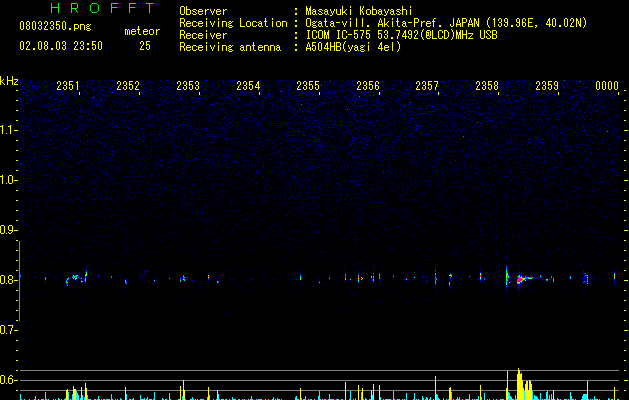Click the ICOM IC-575 receiver text
This screenshot has width=629, height=400.
click(x=402, y=35)
